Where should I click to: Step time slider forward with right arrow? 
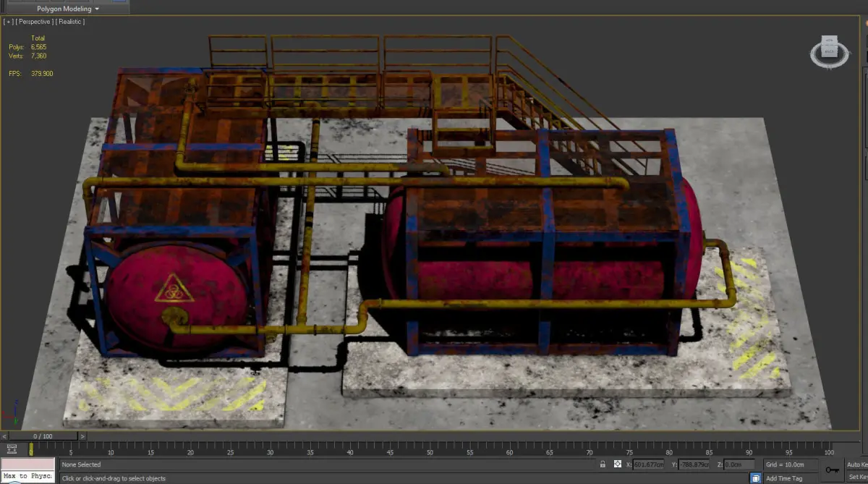click(82, 436)
